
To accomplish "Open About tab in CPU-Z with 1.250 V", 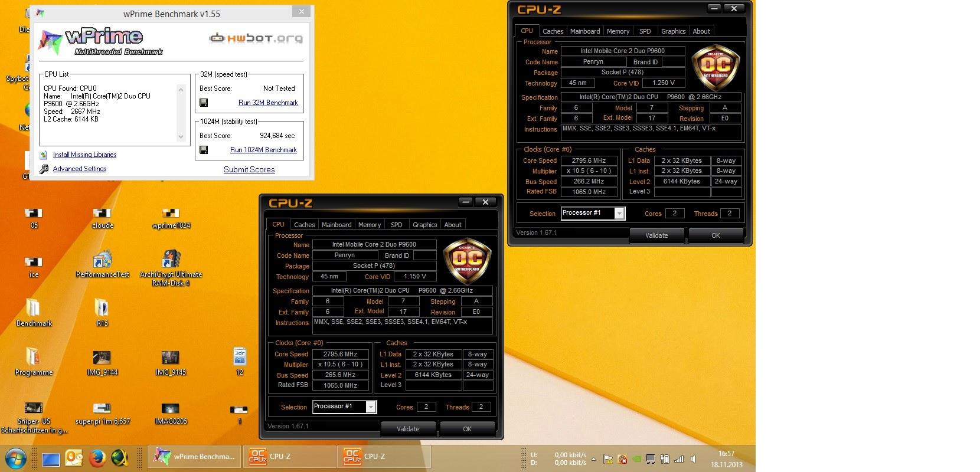I will (x=701, y=31).
